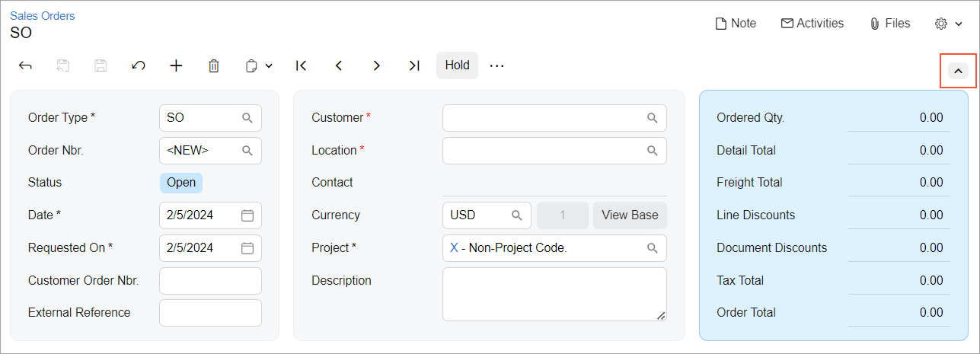Open the Requested On calendar picker
The image size is (980, 354).
click(x=247, y=248)
